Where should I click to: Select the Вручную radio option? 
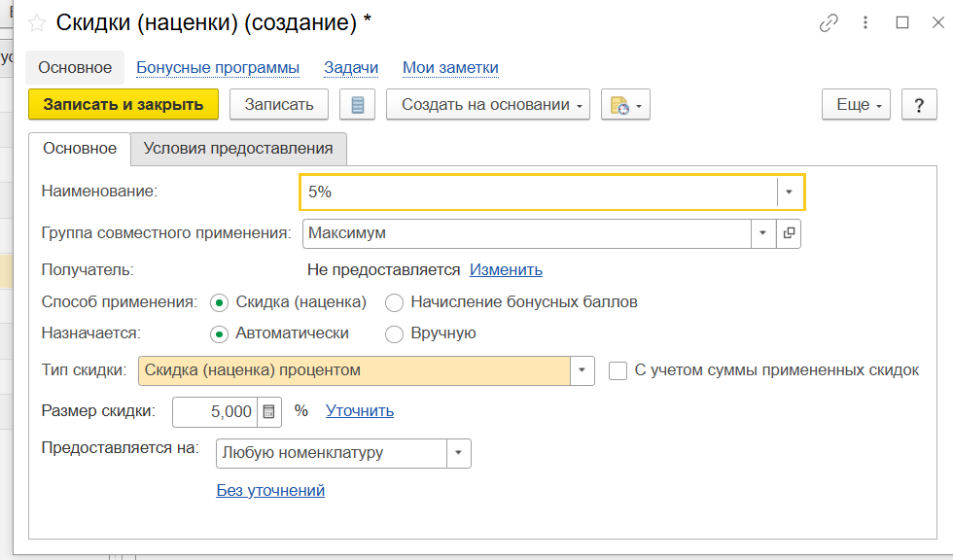pos(394,333)
